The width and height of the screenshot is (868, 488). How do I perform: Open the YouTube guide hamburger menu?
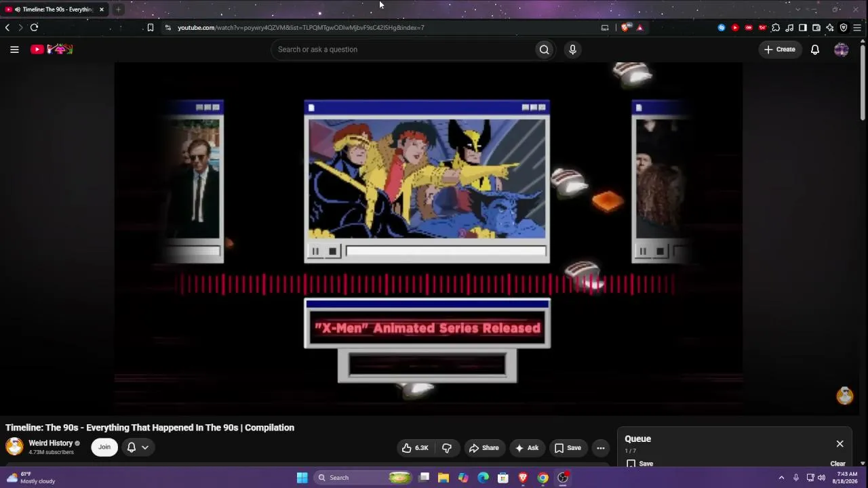pyautogui.click(x=14, y=49)
